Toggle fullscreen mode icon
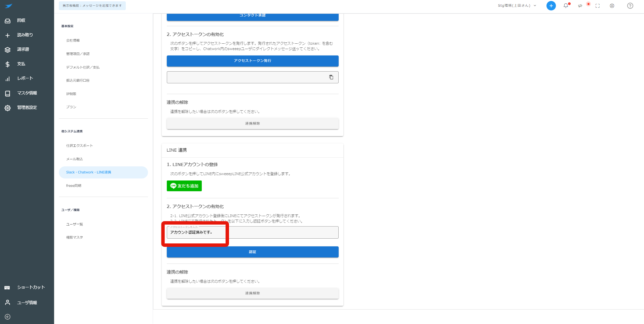Image resolution: width=644 pixels, height=324 pixels. tap(598, 6)
